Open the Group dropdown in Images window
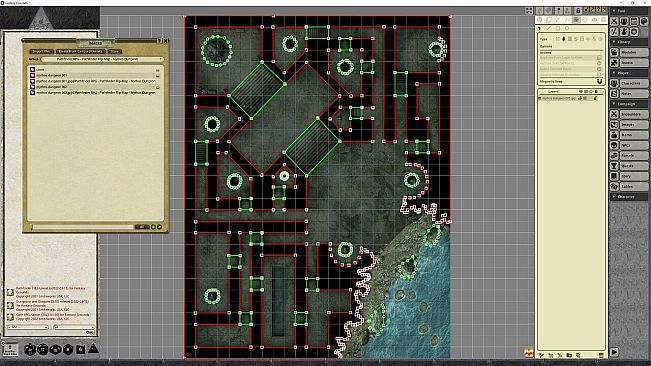 click(x=102, y=59)
